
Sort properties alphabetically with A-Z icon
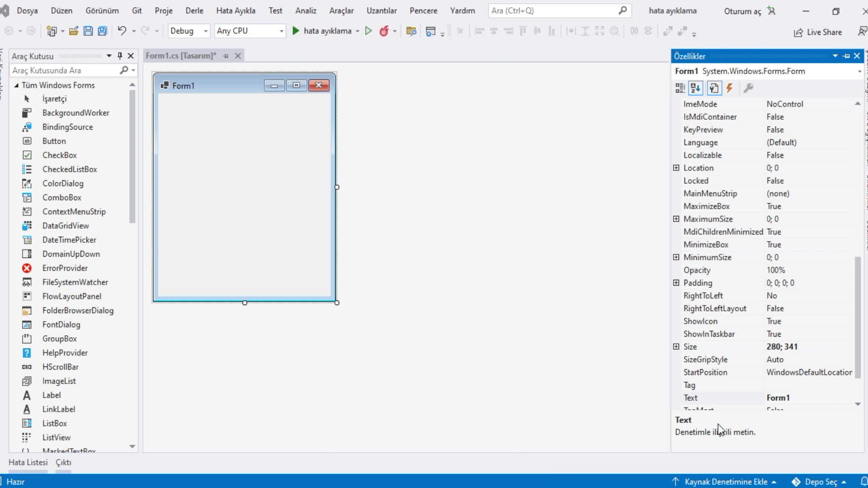click(696, 88)
